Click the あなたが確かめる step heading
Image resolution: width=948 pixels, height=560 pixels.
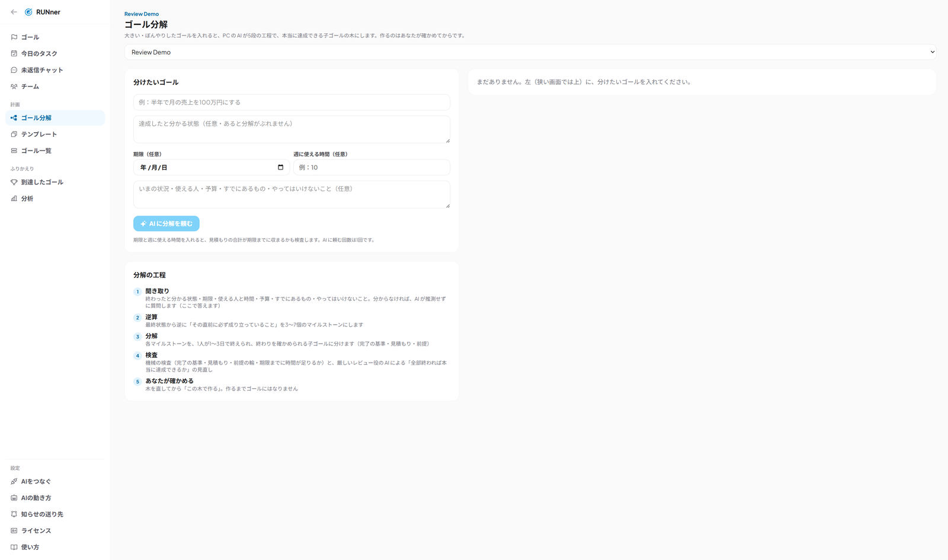(x=169, y=381)
